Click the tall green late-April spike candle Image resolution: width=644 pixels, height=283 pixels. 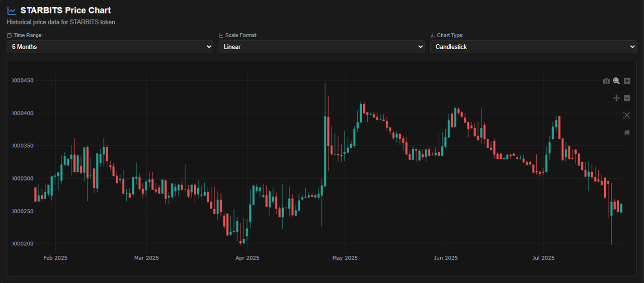point(325,151)
